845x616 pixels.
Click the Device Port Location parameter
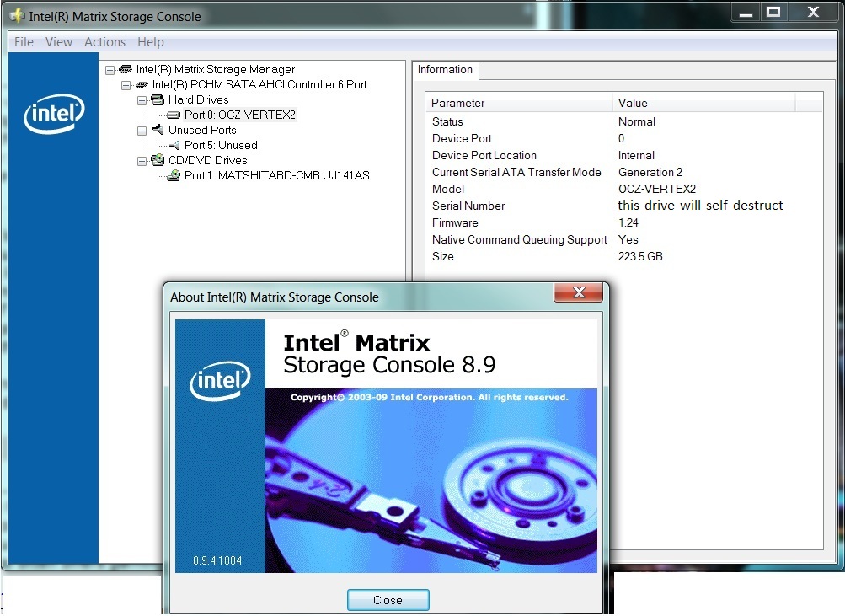(484, 155)
